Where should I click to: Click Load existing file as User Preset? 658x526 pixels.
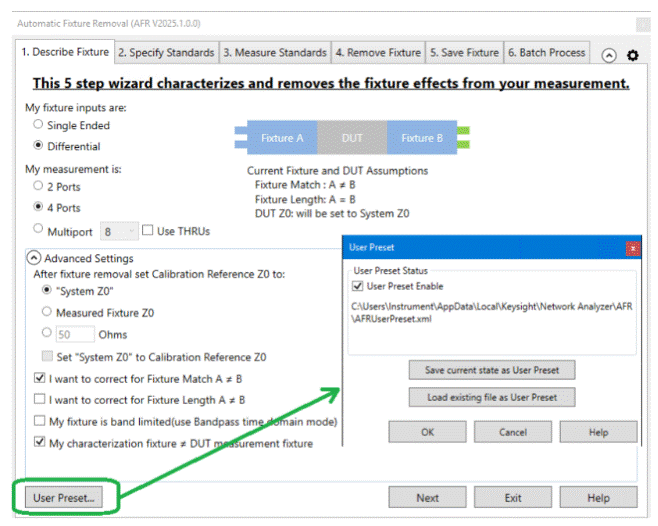(x=491, y=397)
